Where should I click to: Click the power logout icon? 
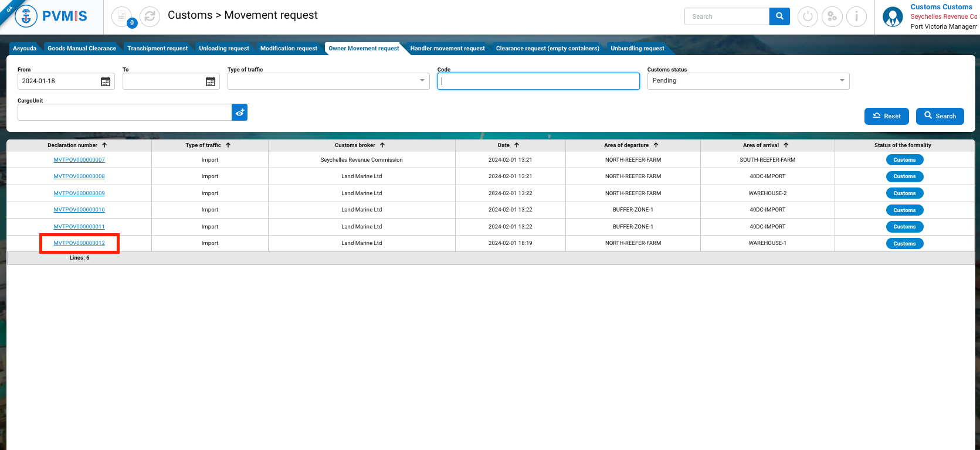pos(808,16)
